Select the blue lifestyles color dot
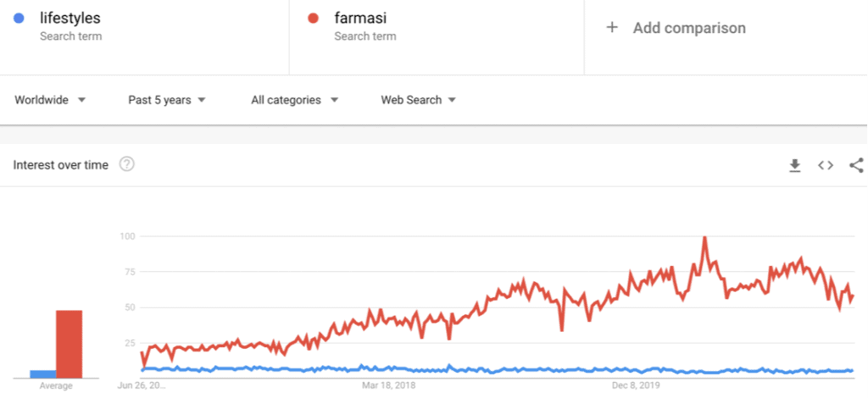The image size is (868, 398). [19, 19]
